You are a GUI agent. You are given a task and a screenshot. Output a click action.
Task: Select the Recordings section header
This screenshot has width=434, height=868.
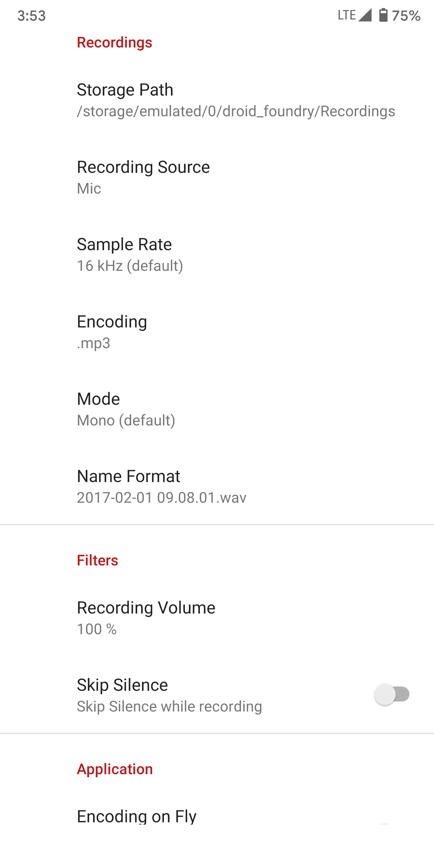tap(115, 43)
